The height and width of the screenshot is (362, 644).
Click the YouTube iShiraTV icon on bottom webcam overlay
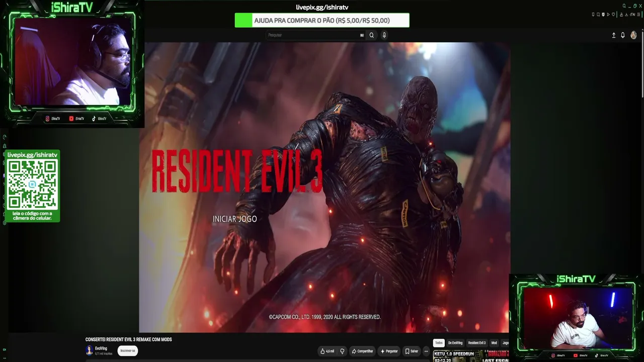[x=576, y=355]
